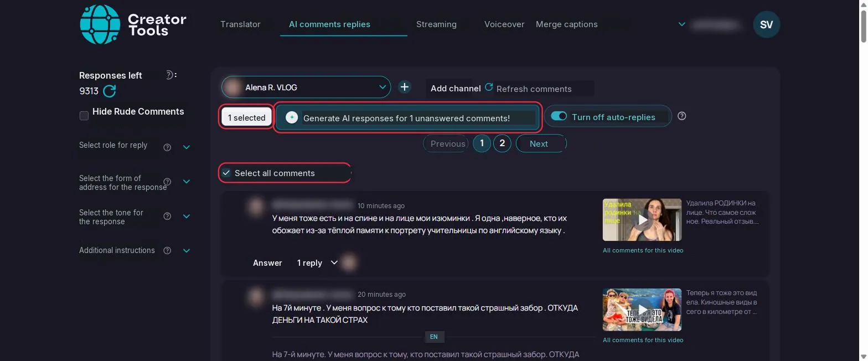Expand Select the tone for the response
Screen dimensions: 868x361
coord(187,216)
